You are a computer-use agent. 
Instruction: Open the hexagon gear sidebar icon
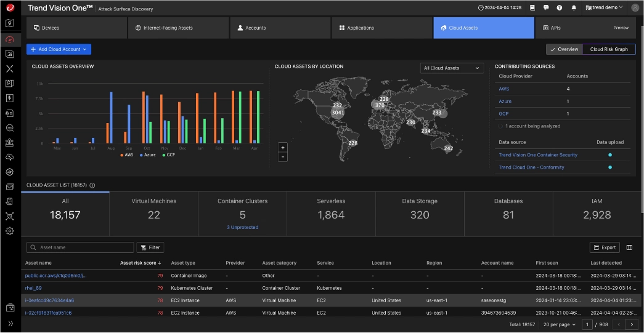pos(10,172)
